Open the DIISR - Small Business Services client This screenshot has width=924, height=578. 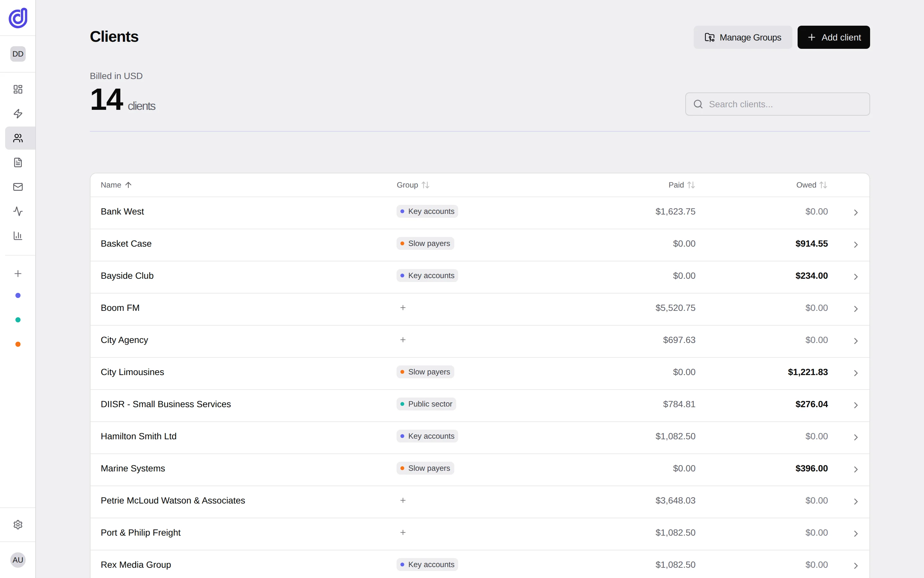(x=166, y=404)
